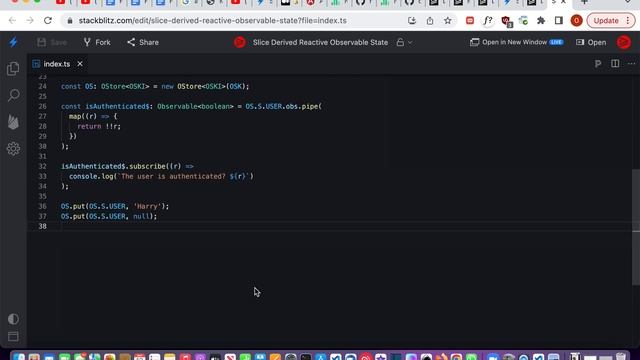640x360 pixels.
Task: Go back in browser history
Action: click(x=12, y=20)
